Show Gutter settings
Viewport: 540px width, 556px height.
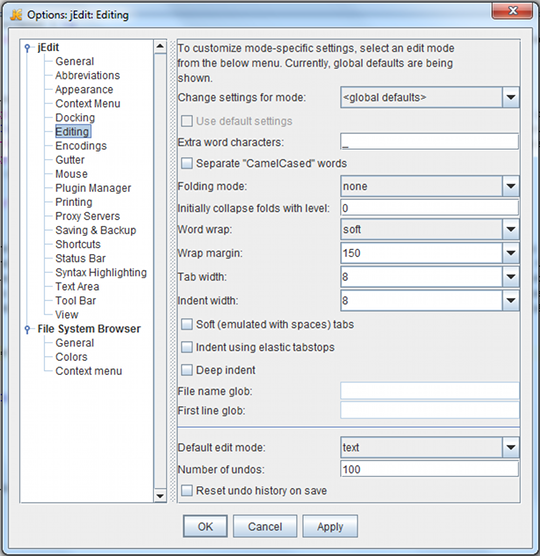(x=70, y=160)
